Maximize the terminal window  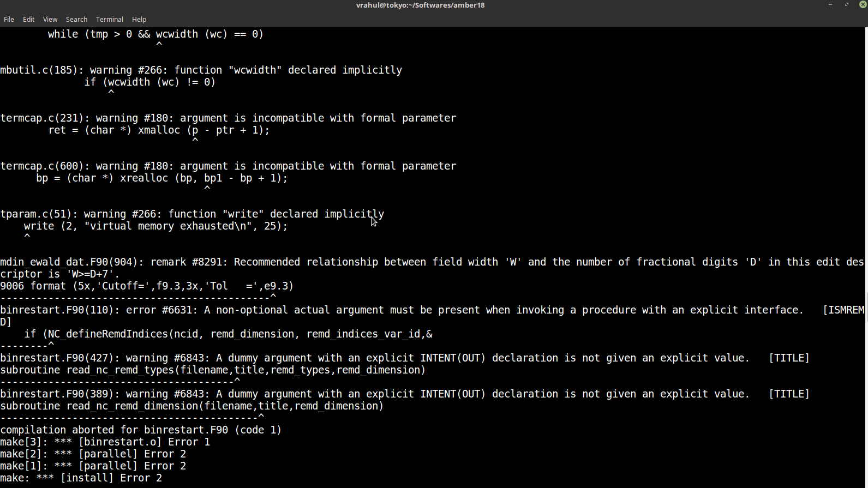click(x=847, y=4)
